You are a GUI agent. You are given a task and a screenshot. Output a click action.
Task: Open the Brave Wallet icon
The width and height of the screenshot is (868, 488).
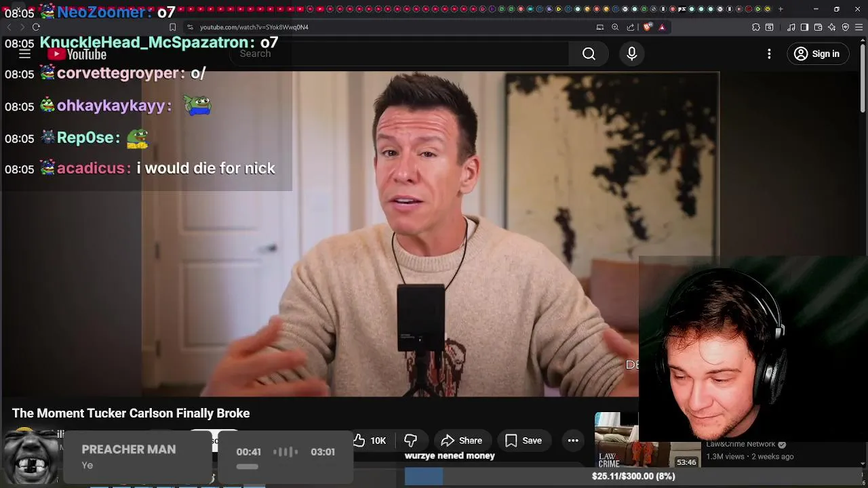(818, 27)
